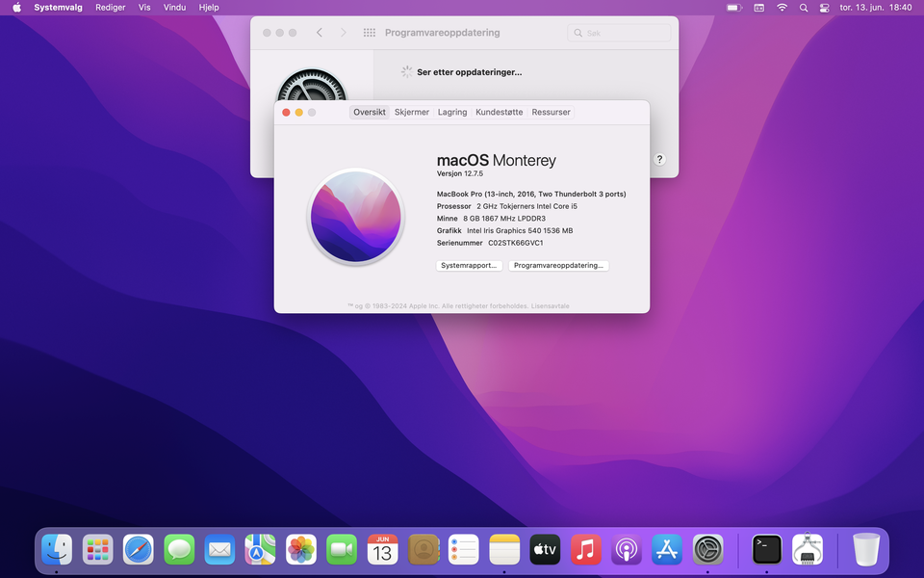This screenshot has height=578, width=924.
Task: Open Finder from the Dock
Action: 57,550
